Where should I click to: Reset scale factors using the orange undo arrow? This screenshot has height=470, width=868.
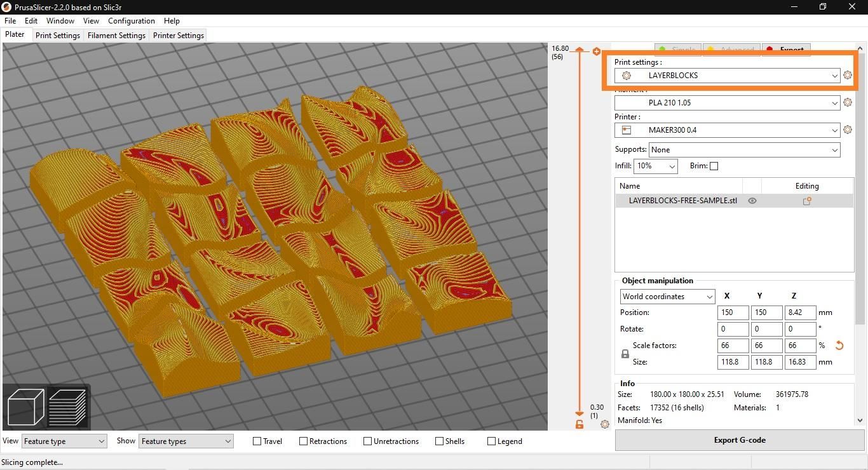pyautogui.click(x=839, y=346)
